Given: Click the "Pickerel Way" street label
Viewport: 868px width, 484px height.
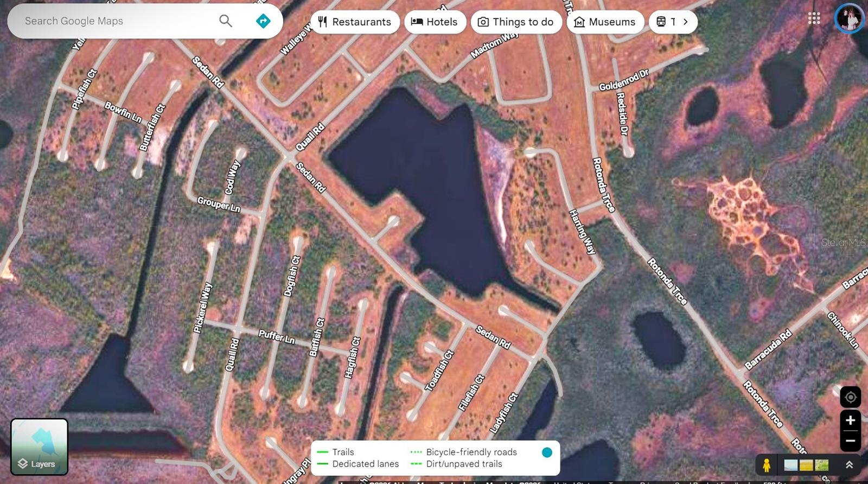Looking at the screenshot, I should 203,307.
